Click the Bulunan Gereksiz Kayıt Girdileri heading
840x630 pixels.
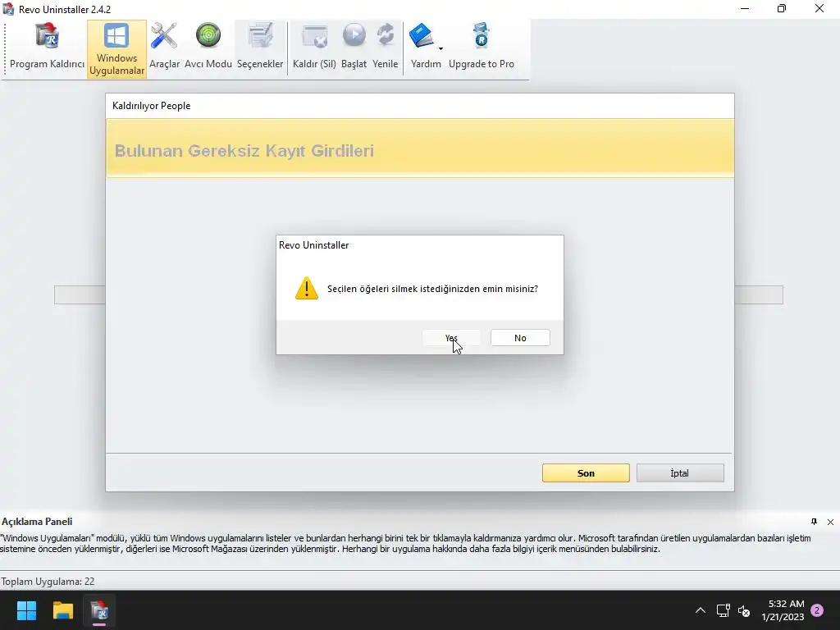pos(244,151)
